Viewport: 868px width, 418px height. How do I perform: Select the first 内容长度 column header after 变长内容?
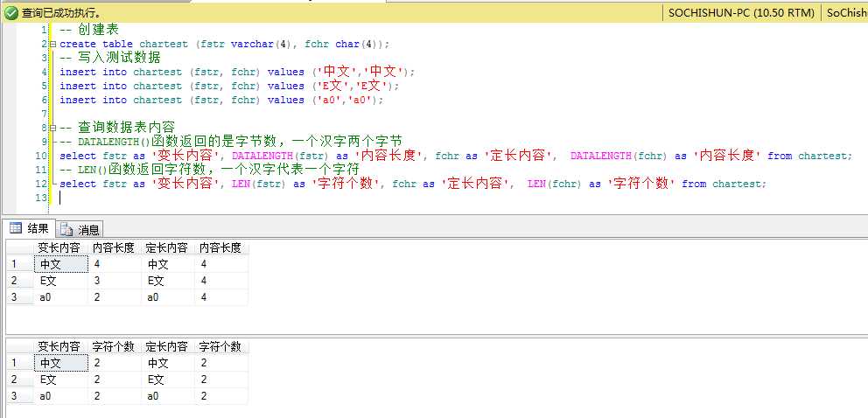click(114, 247)
